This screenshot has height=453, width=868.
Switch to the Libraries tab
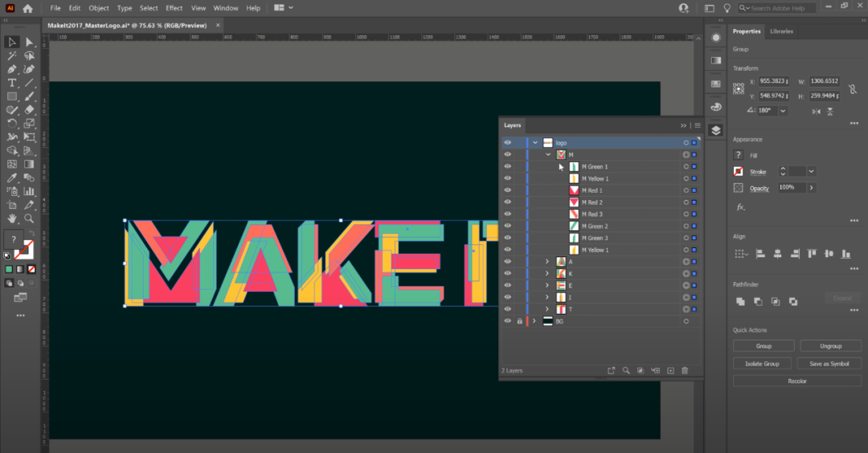[781, 31]
